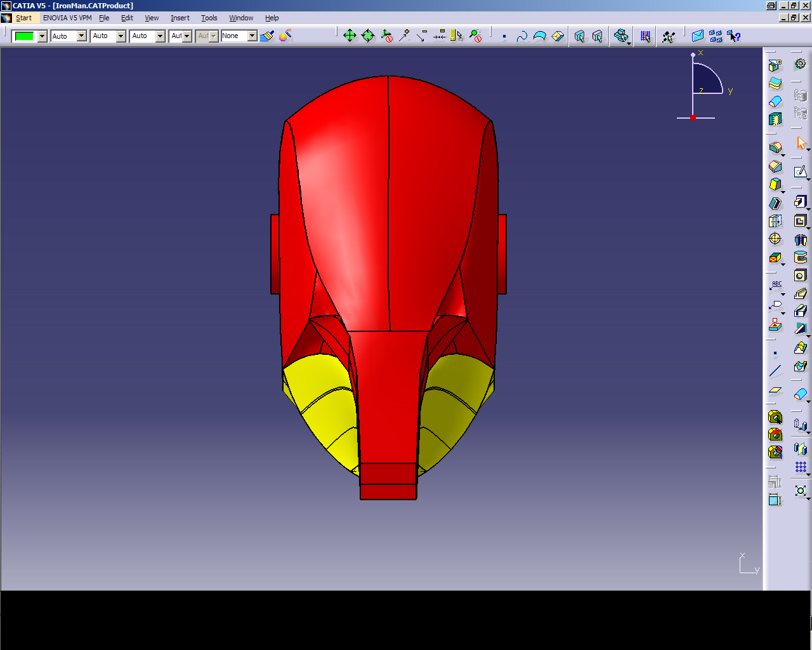
Task: Open the stacked solids flyout icon
Action: pyautogui.click(x=622, y=37)
